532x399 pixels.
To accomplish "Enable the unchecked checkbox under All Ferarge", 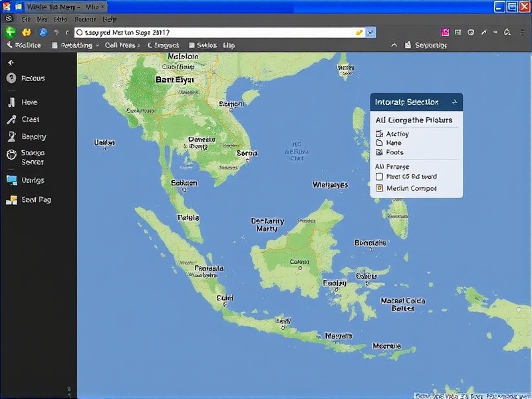I will coord(380,177).
